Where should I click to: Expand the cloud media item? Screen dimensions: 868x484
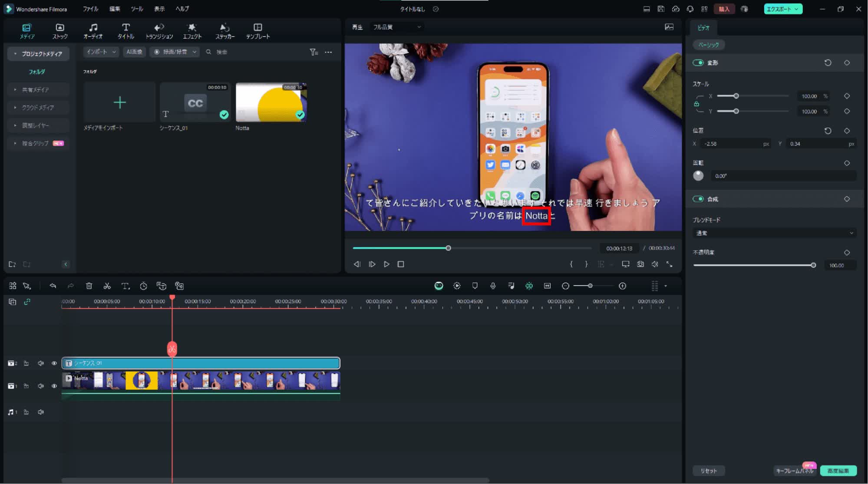pos(38,107)
